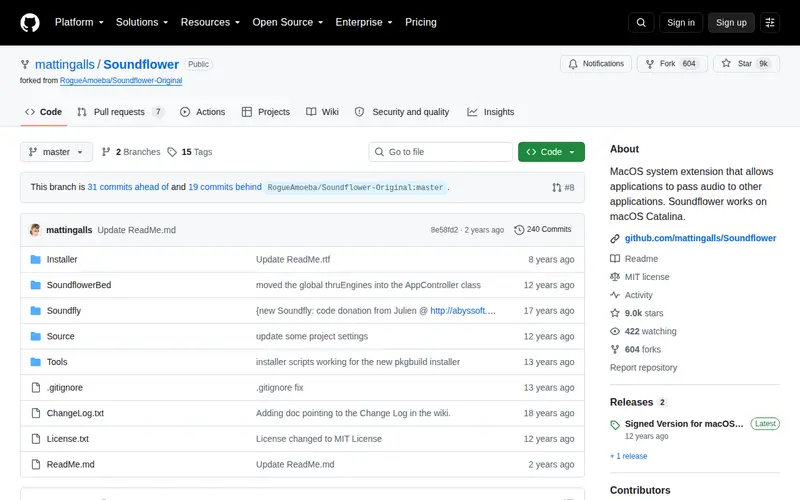Click the Sign up button
Viewport: 800px width, 500px height.
(731, 22)
